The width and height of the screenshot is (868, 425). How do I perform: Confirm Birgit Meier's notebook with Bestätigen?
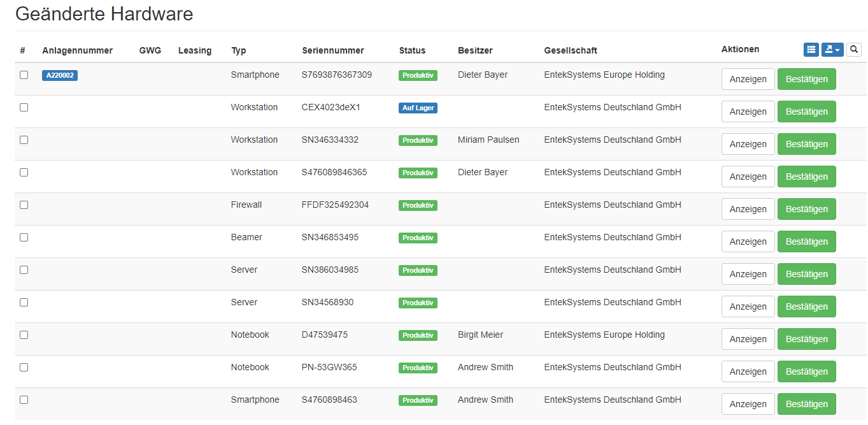[806, 338]
